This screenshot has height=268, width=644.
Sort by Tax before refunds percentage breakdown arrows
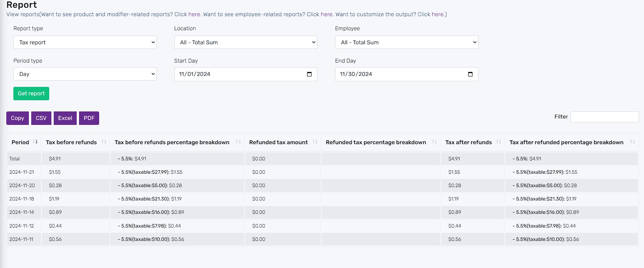click(238, 142)
